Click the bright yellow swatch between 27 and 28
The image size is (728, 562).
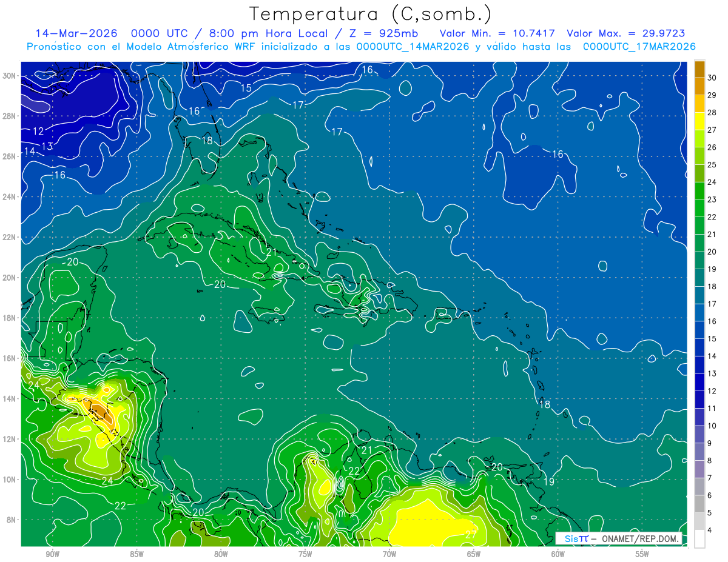pyautogui.click(x=699, y=121)
